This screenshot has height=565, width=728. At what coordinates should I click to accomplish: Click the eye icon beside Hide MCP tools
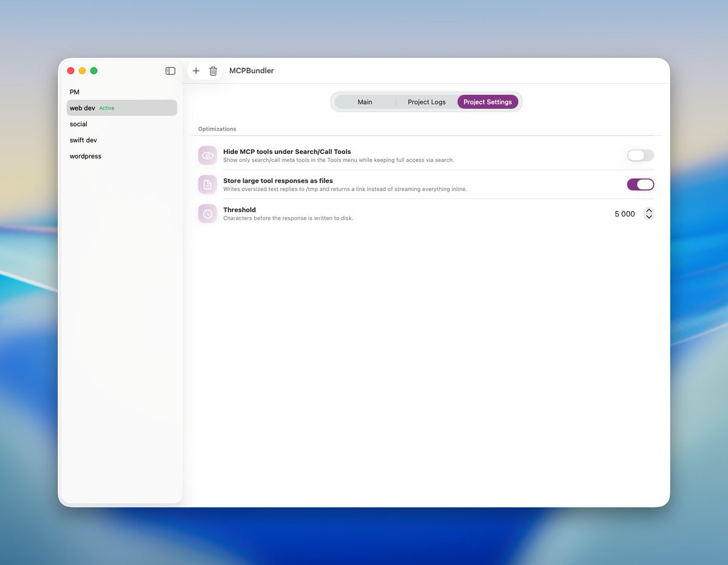207,155
